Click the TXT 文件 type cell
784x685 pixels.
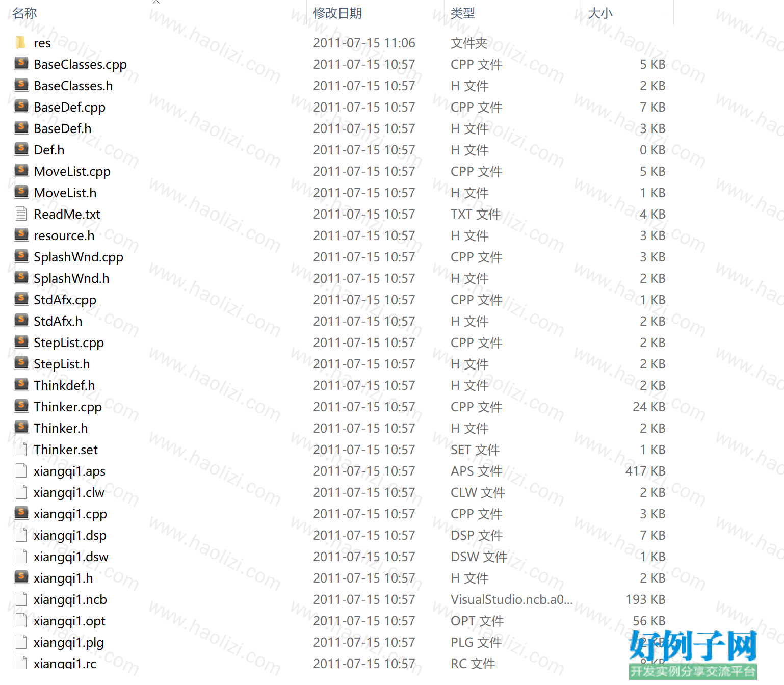(476, 215)
